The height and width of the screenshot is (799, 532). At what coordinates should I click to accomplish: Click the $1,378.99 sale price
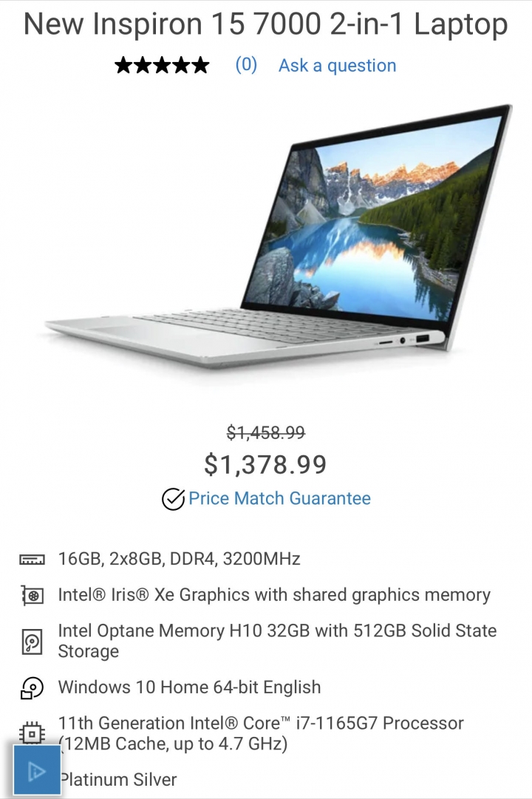[x=265, y=464]
